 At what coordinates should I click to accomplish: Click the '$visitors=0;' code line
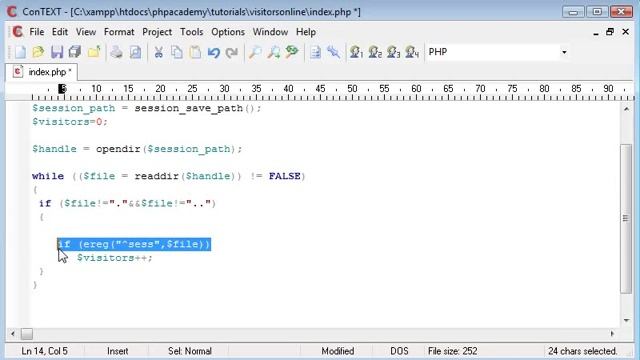pos(70,122)
